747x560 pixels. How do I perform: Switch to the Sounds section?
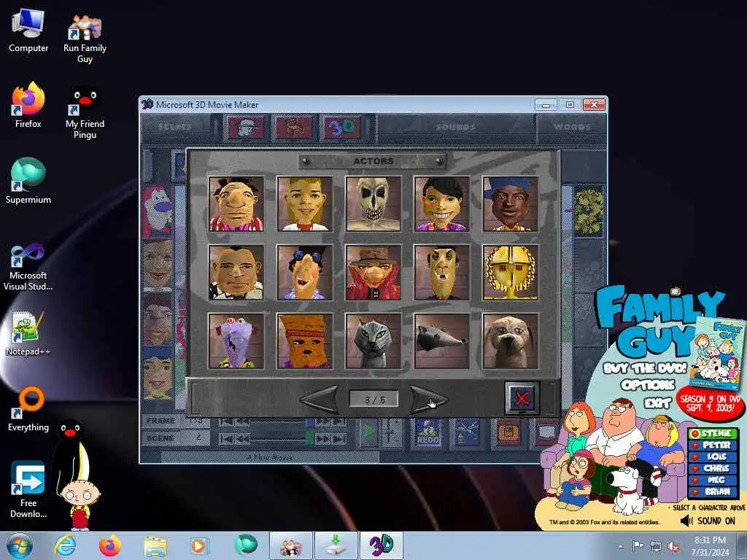click(x=456, y=127)
